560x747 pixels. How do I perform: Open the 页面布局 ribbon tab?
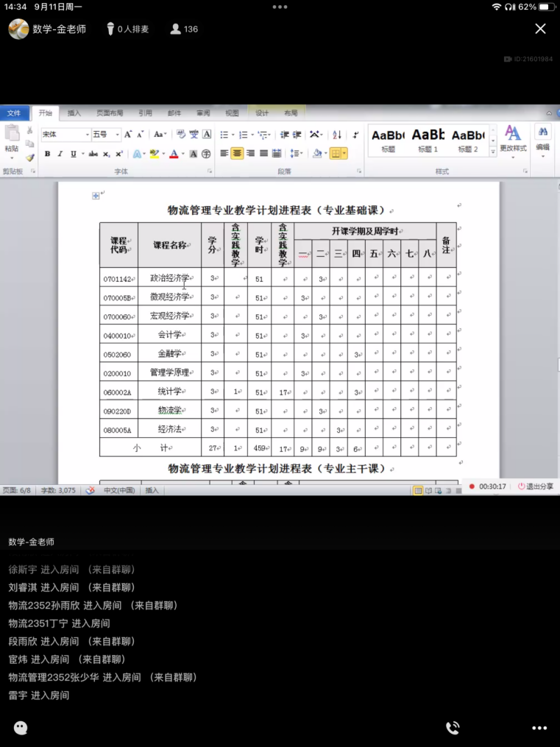pos(110,113)
